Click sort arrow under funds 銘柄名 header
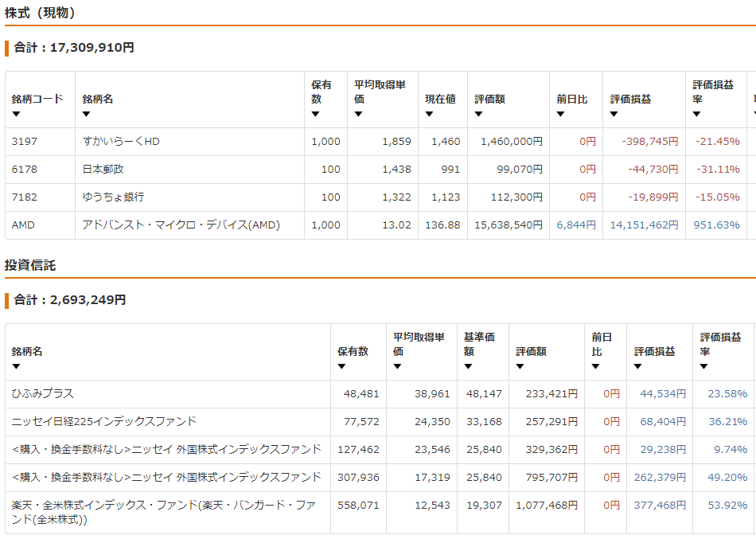 16,366
